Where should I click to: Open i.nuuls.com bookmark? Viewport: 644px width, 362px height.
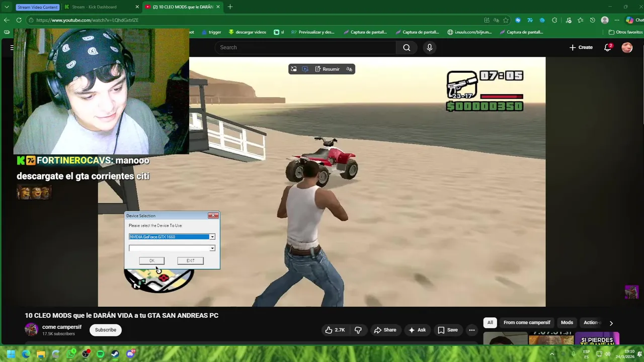coord(469,32)
